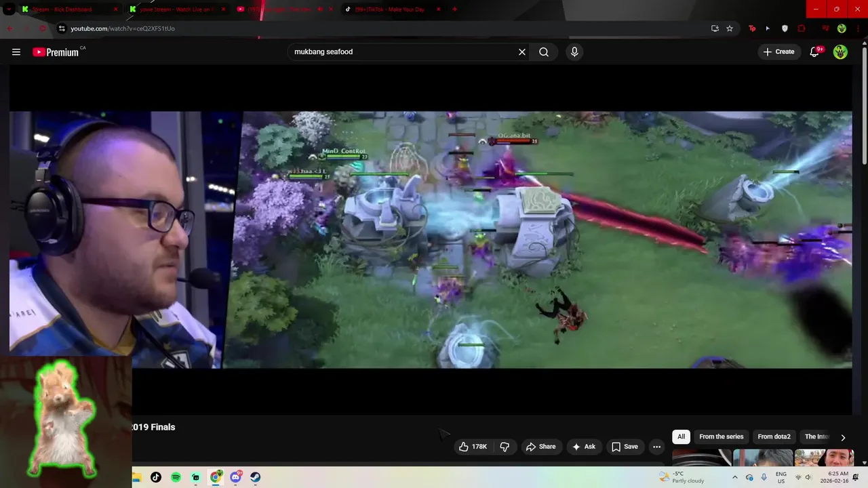Image resolution: width=868 pixels, height=488 pixels.
Task: Open the shield browser extension
Action: 785,28
